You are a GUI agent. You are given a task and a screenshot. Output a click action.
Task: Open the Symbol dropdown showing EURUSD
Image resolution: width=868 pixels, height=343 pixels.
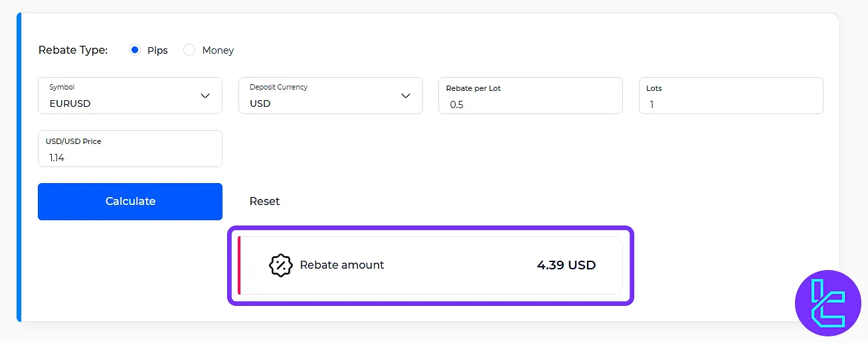tap(130, 96)
